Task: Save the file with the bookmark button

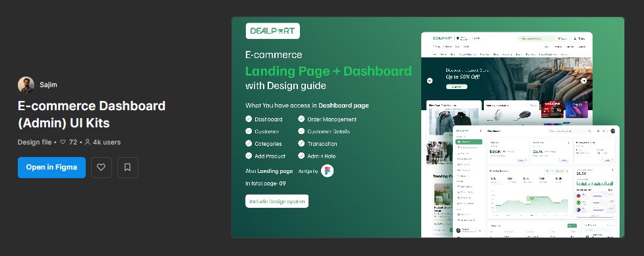Action: point(128,167)
